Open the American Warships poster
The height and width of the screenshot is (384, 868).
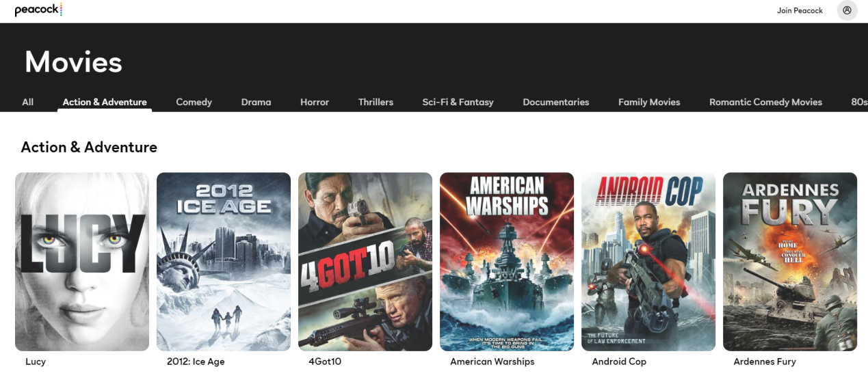pos(507,262)
